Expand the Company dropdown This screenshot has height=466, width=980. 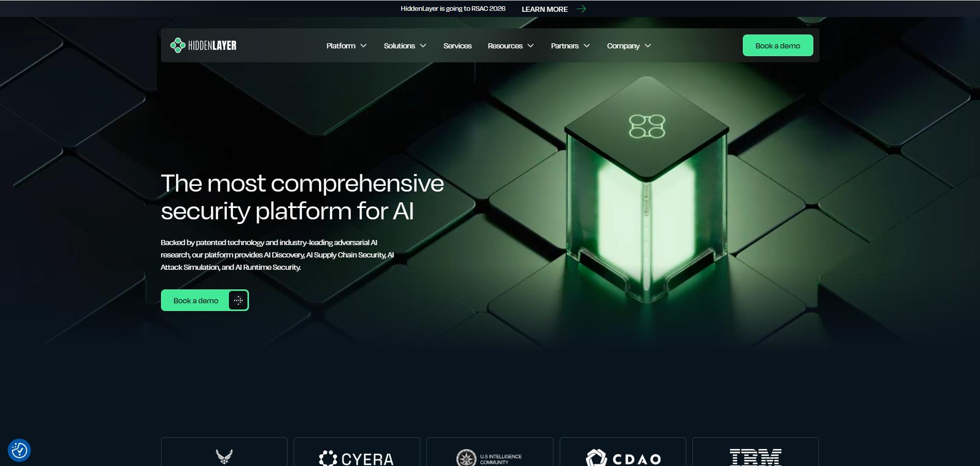point(648,45)
